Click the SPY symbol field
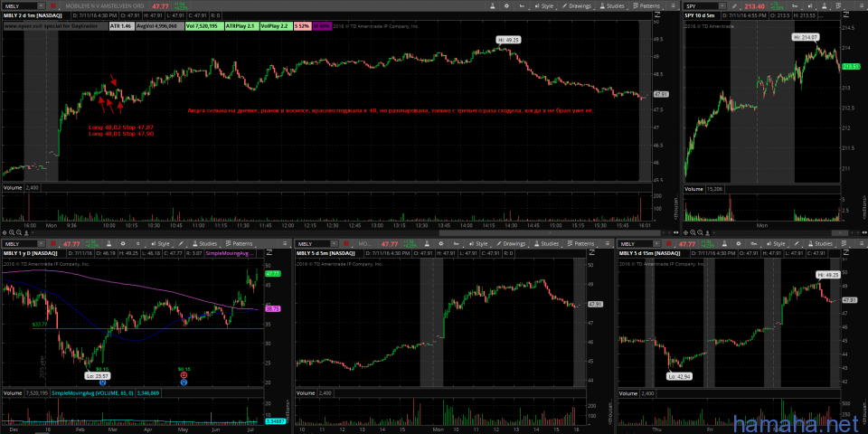Screen dimensions: 868x434 (701, 6)
